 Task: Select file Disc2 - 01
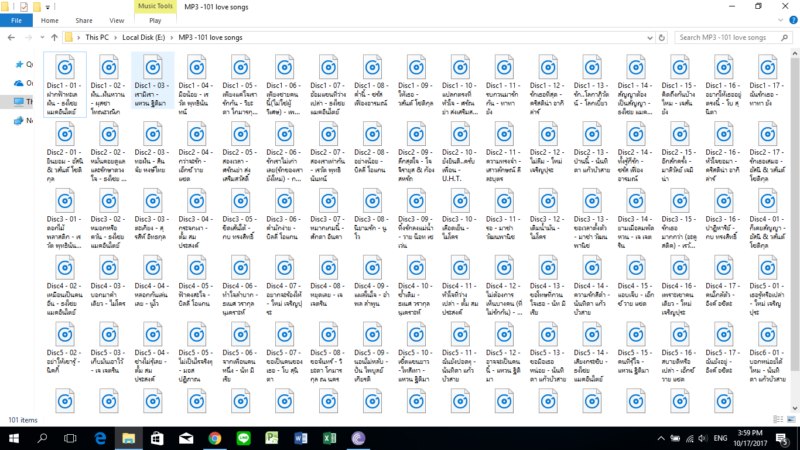(x=65, y=152)
